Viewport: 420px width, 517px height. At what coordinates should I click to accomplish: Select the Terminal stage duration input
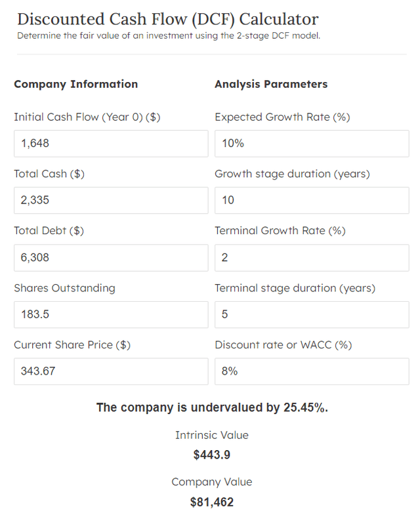pos(312,314)
